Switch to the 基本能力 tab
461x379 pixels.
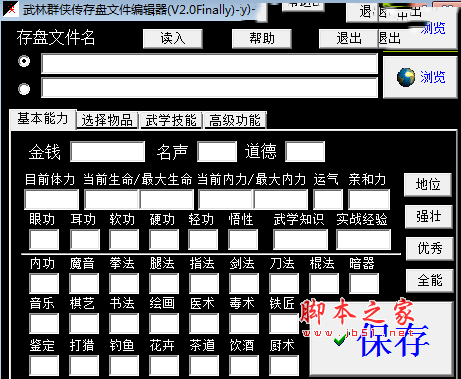[43, 119]
